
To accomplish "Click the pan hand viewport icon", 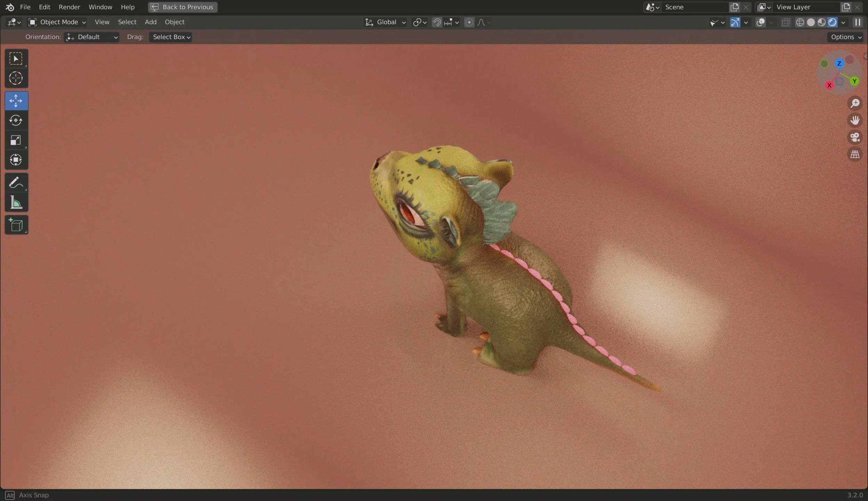I will (855, 120).
